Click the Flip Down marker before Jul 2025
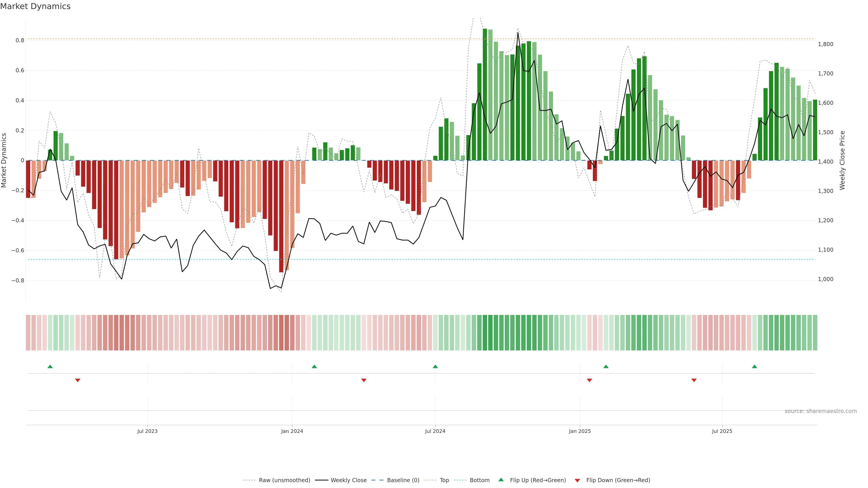 point(694,380)
